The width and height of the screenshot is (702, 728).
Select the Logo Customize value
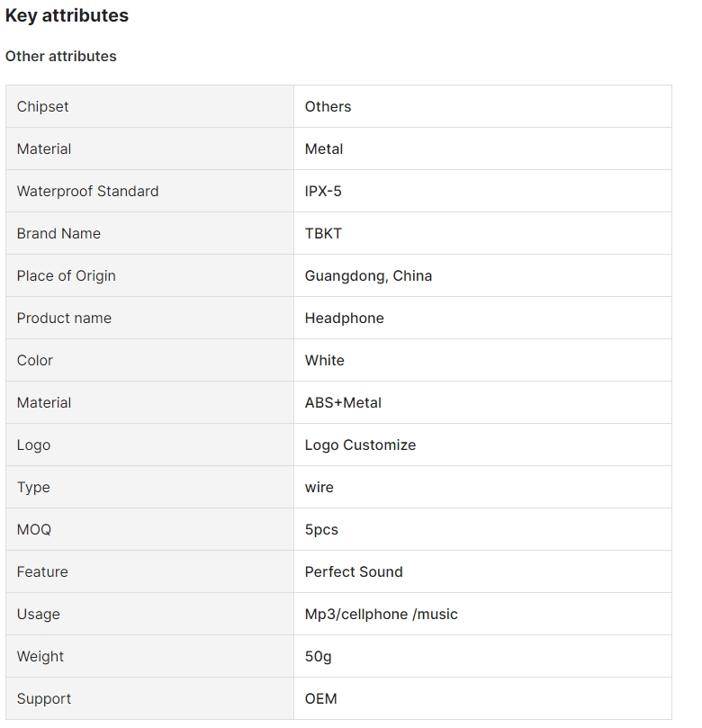click(360, 445)
